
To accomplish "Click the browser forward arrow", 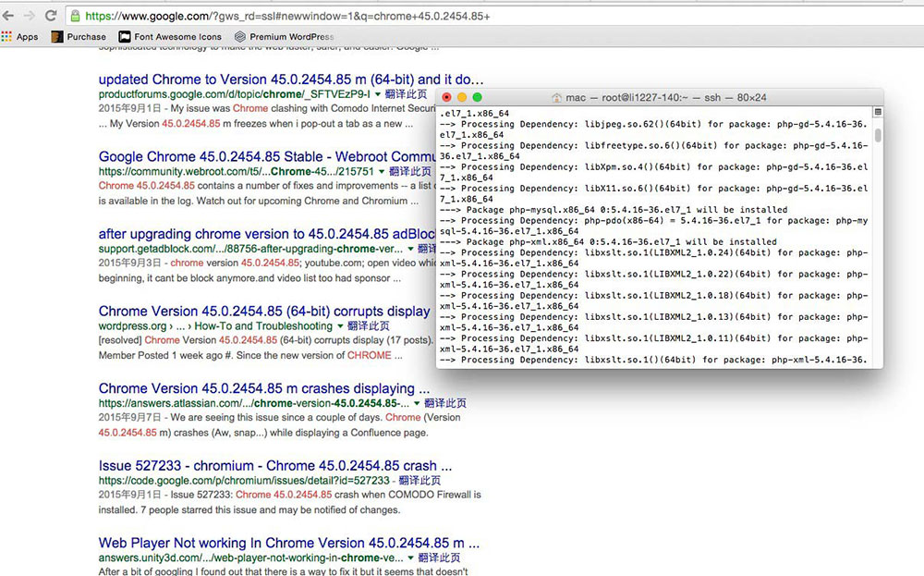I will pos(29,16).
